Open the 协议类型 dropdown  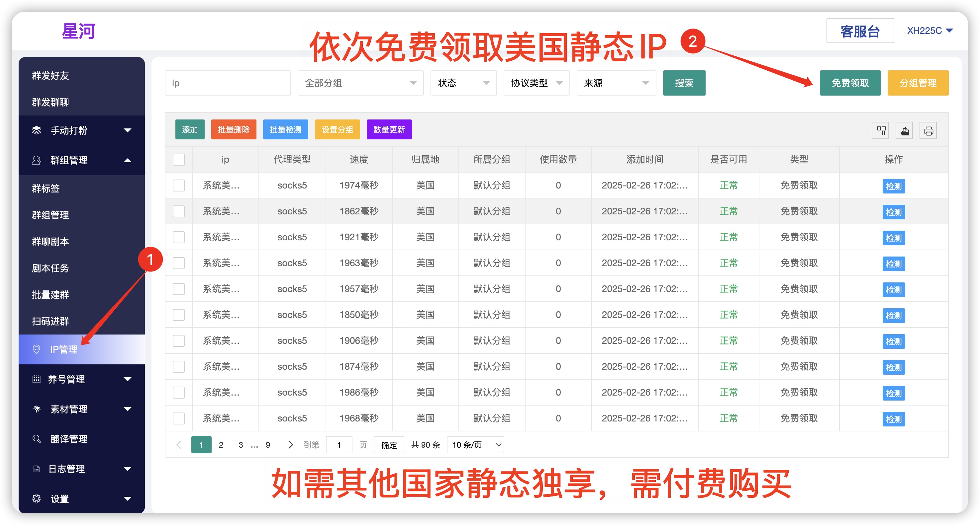pos(536,83)
